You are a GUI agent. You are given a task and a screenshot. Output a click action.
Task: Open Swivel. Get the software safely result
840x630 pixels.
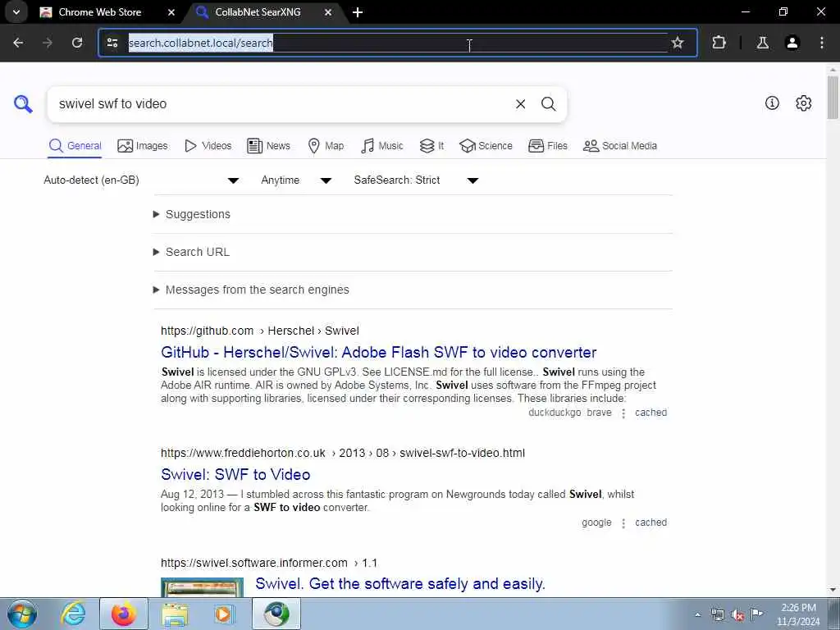coord(400,583)
